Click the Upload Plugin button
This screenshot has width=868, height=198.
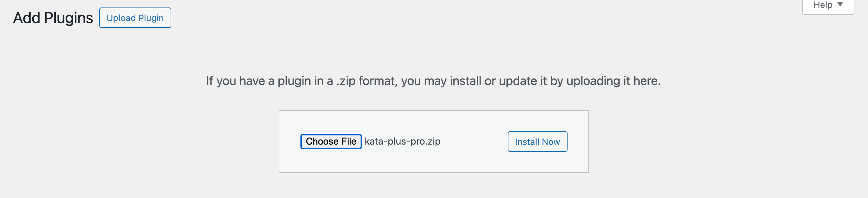click(135, 18)
